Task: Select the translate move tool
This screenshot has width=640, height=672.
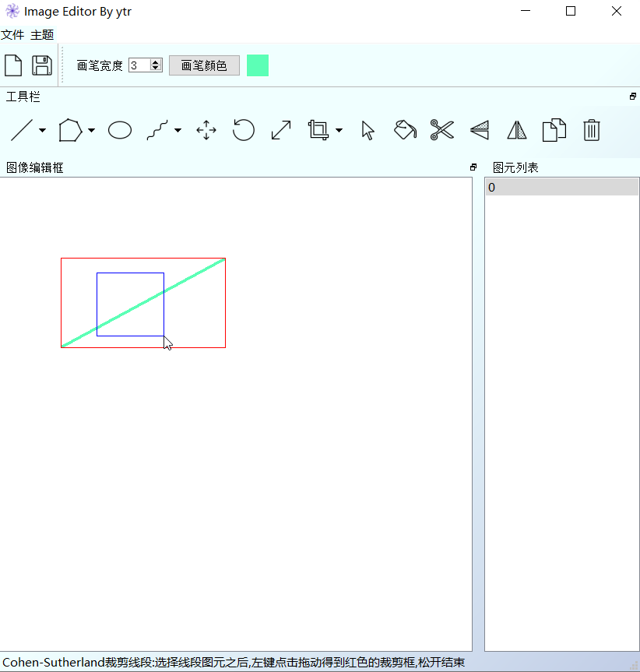Action: tap(206, 130)
